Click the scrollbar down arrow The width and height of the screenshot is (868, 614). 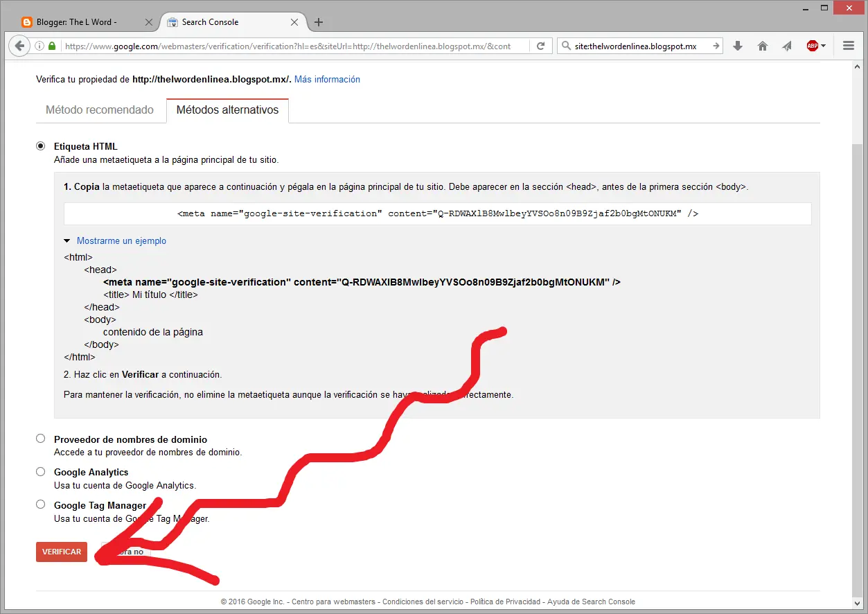tap(858, 604)
